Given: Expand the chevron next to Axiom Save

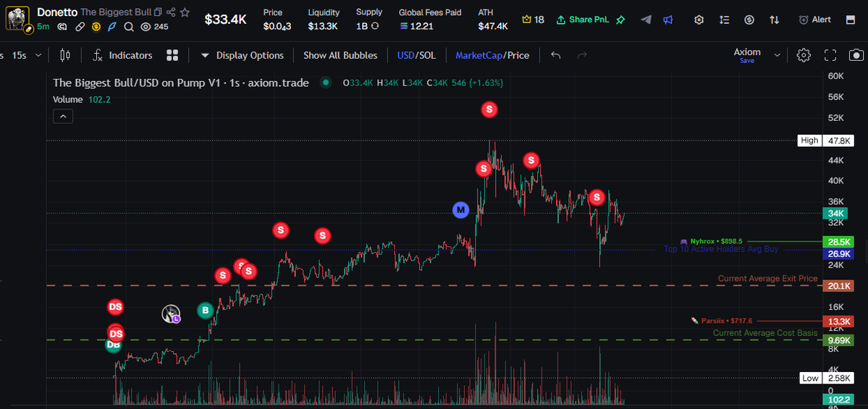Looking at the screenshot, I should tap(778, 55).
